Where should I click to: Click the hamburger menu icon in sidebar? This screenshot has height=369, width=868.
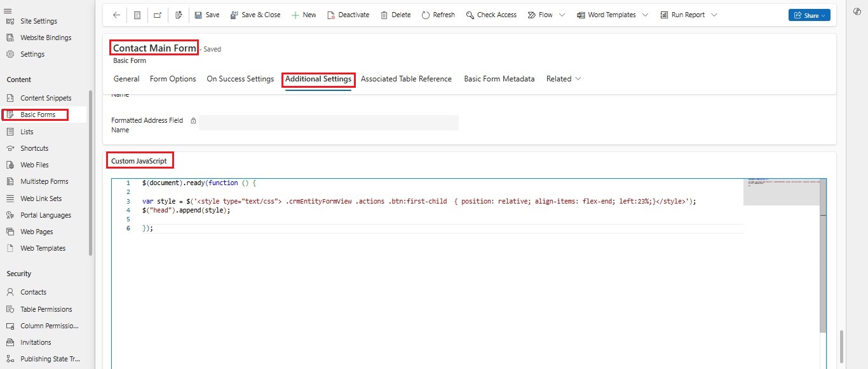[8, 11]
